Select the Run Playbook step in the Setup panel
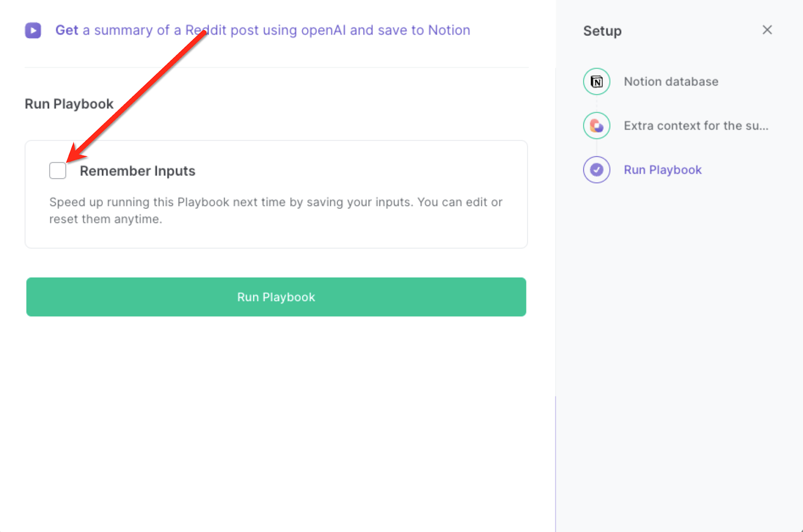Image resolution: width=803 pixels, height=532 pixels. 662,170
